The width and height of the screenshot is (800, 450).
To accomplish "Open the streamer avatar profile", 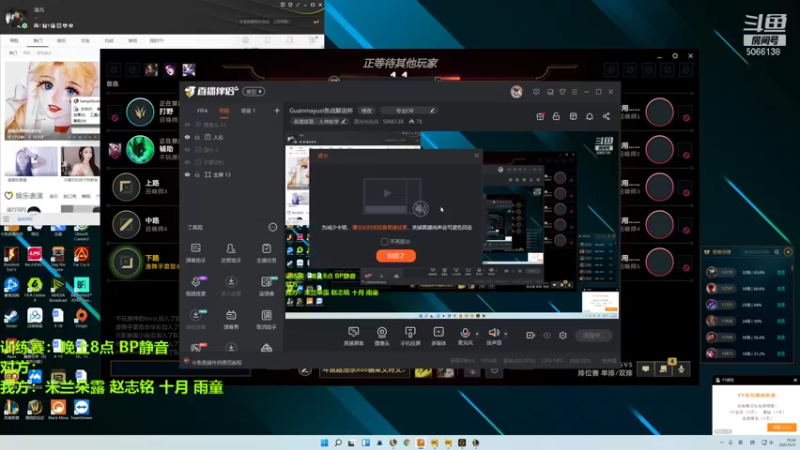I will click(x=516, y=92).
